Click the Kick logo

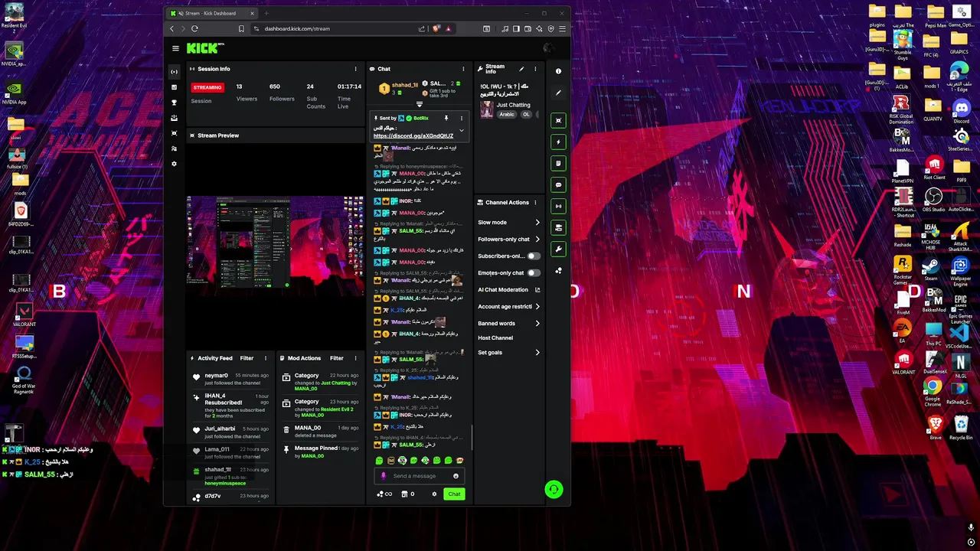(x=205, y=48)
